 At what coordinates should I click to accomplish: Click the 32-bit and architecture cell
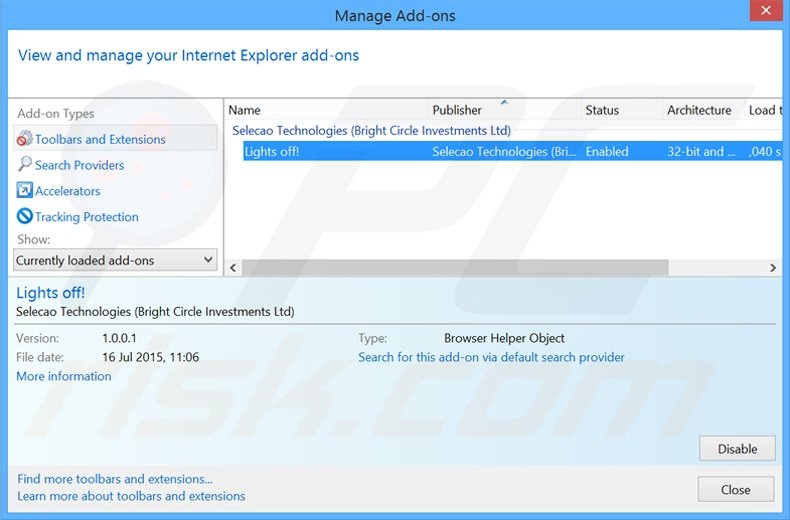pos(701,152)
